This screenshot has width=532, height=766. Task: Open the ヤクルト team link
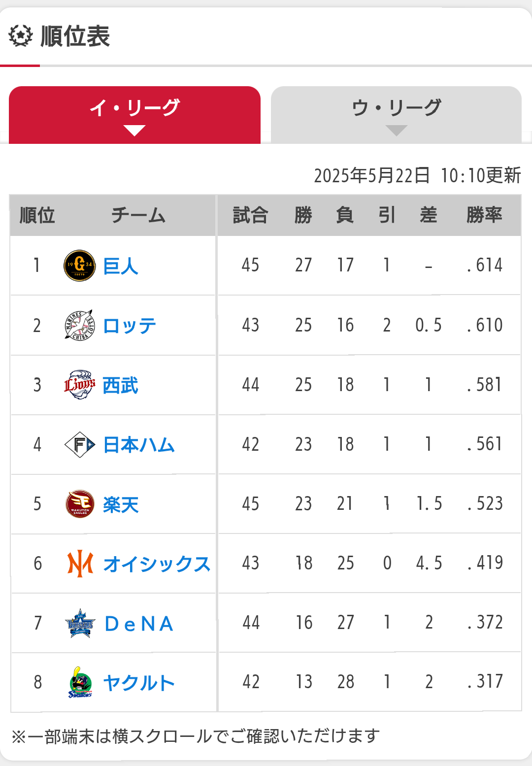coord(139,683)
